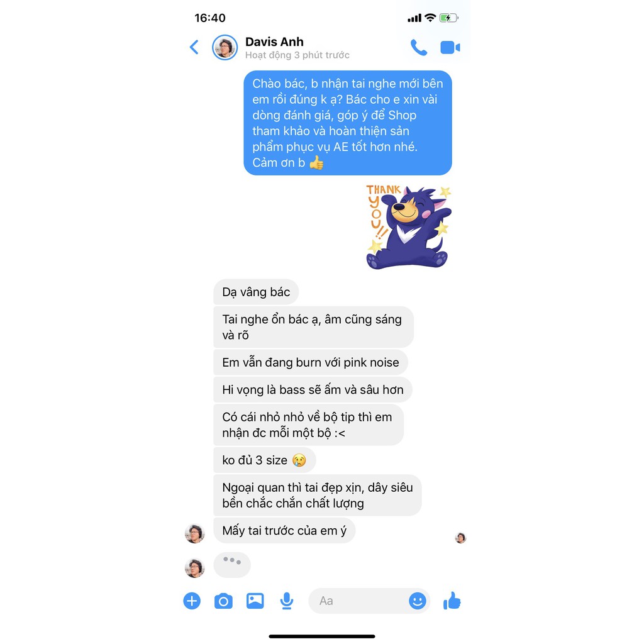644x644 pixels.
Task: Start a voice call with Davis Anh
Action: click(x=418, y=48)
